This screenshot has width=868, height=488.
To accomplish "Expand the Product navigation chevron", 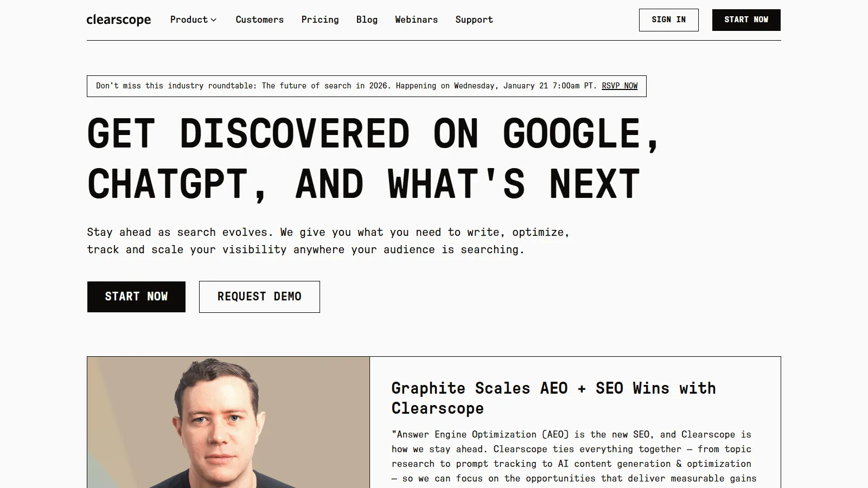I will click(x=213, y=20).
